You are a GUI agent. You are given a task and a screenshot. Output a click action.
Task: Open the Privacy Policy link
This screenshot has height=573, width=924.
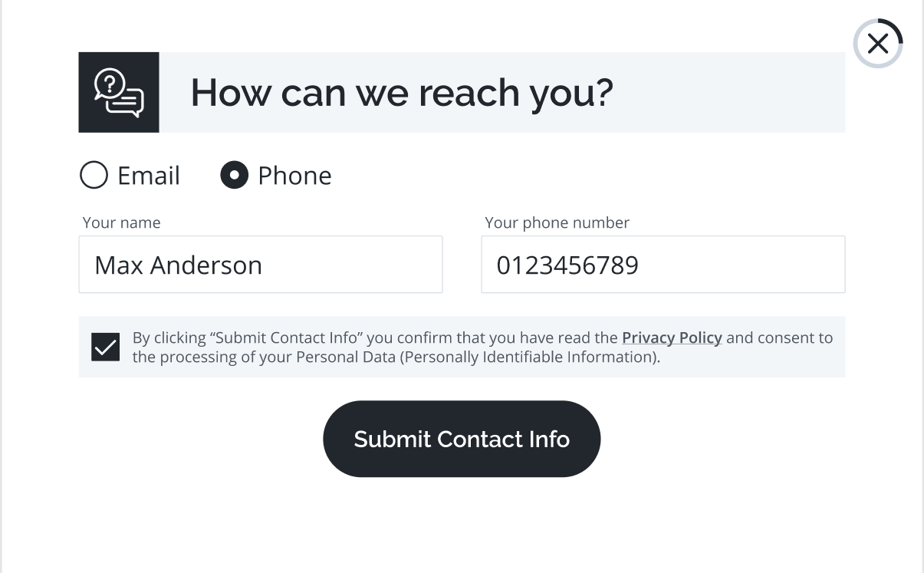click(672, 338)
